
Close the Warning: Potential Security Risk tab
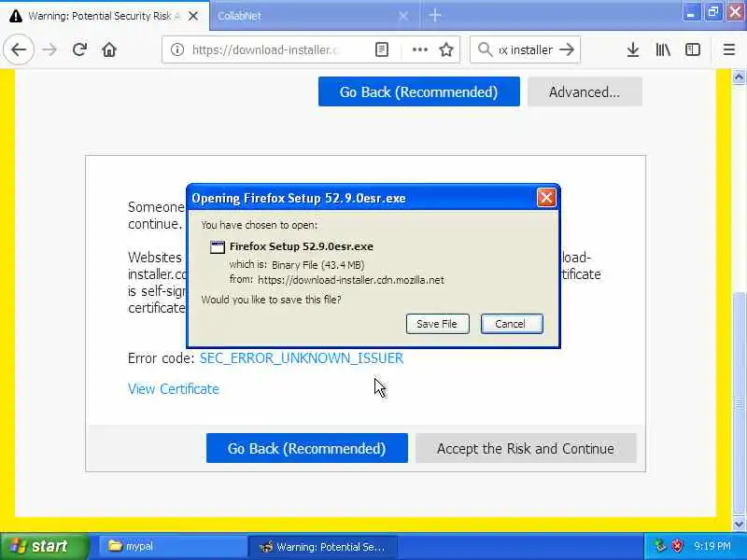(193, 16)
